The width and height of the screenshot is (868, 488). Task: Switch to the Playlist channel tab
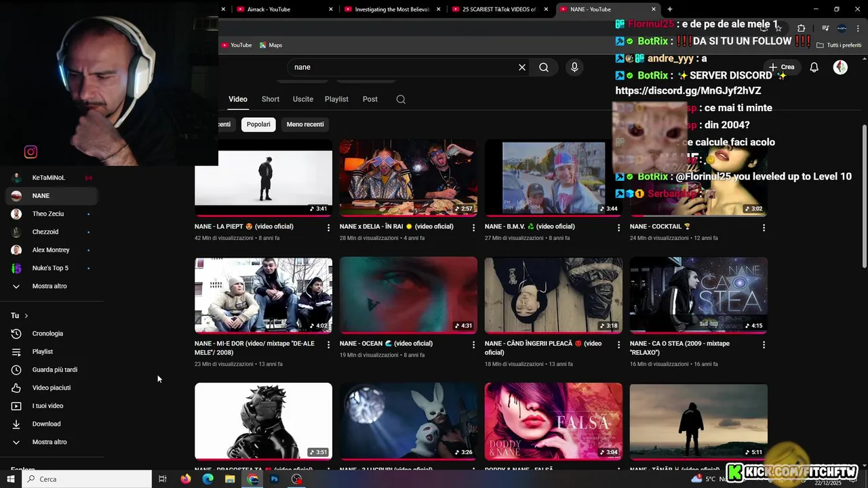pos(336,99)
